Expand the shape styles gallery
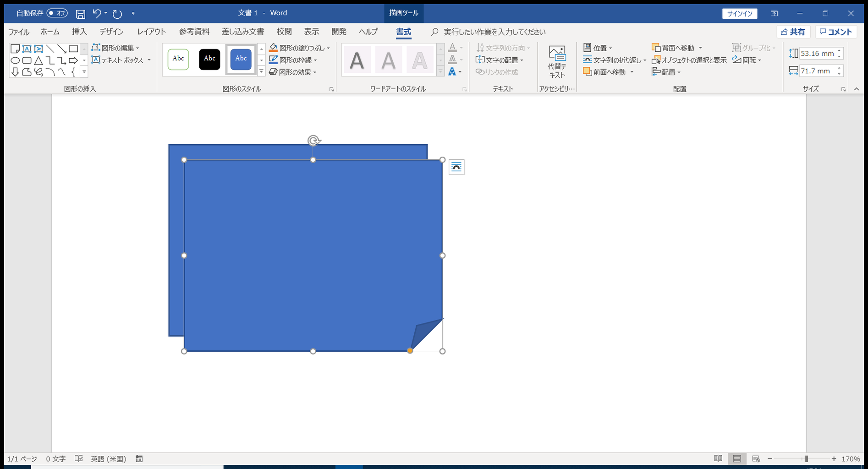This screenshot has width=868, height=469. pyautogui.click(x=261, y=71)
